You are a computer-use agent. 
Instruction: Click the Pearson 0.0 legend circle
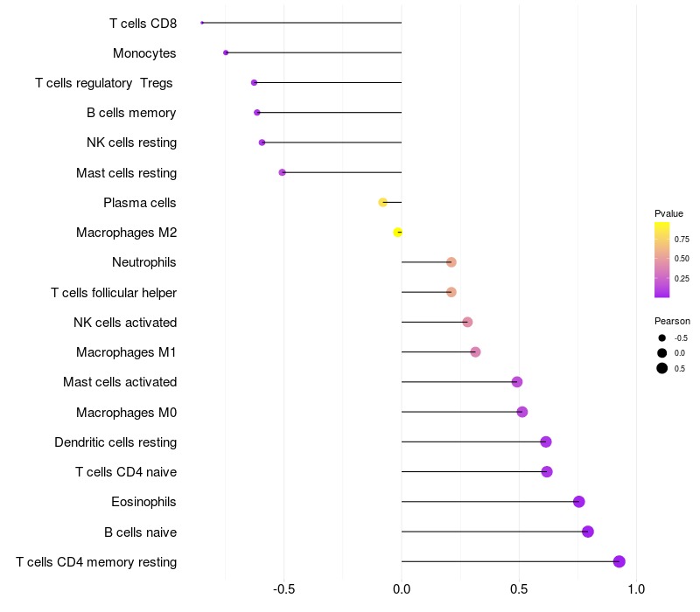pyautogui.click(x=662, y=352)
